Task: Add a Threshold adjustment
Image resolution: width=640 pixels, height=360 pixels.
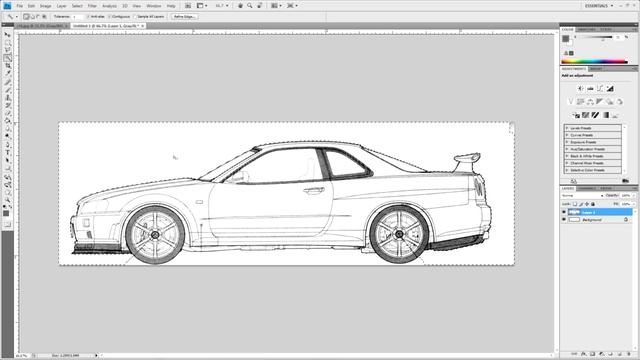Action: click(595, 115)
